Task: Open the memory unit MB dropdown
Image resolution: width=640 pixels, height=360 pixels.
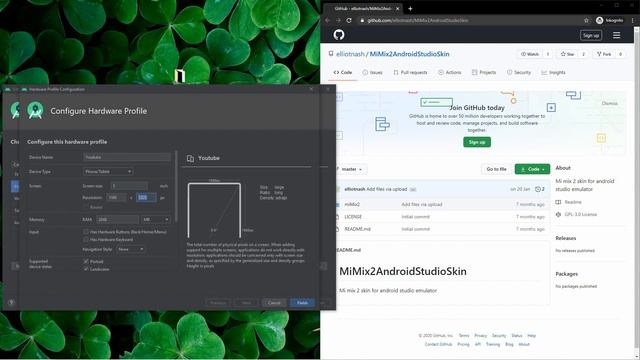Action: click(x=156, y=220)
